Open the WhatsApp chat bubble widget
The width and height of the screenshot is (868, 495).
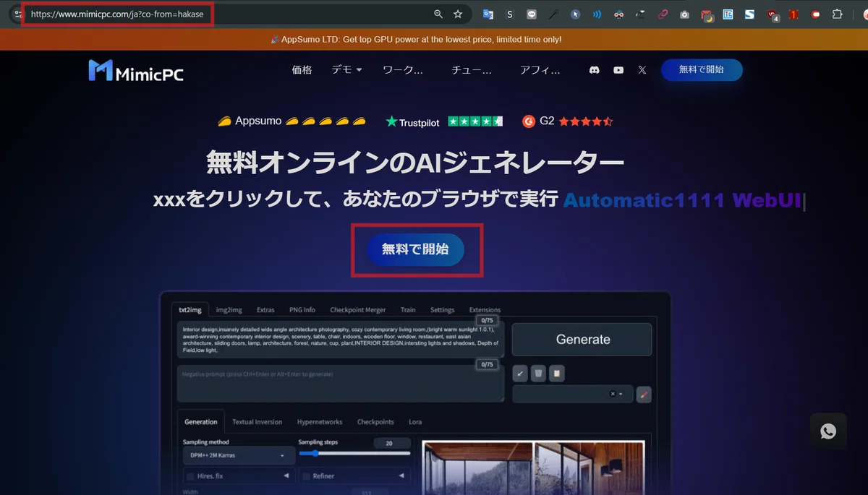click(828, 431)
